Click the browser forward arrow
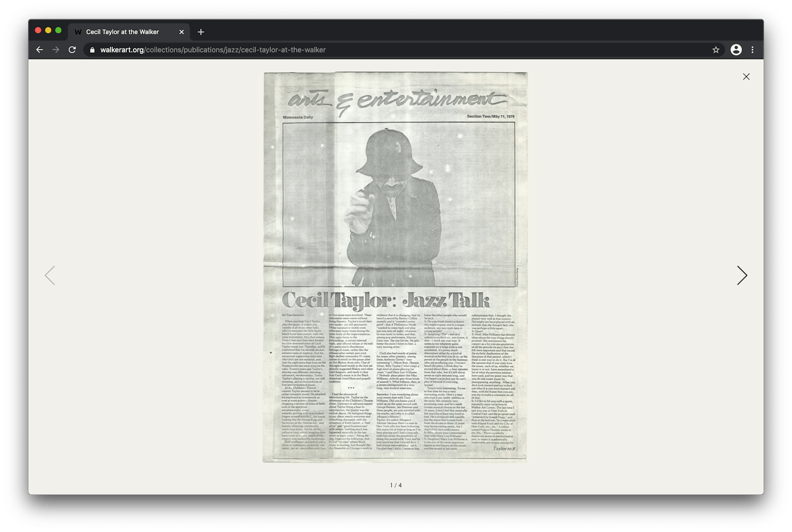Image resolution: width=792 pixels, height=532 pixels. point(56,49)
